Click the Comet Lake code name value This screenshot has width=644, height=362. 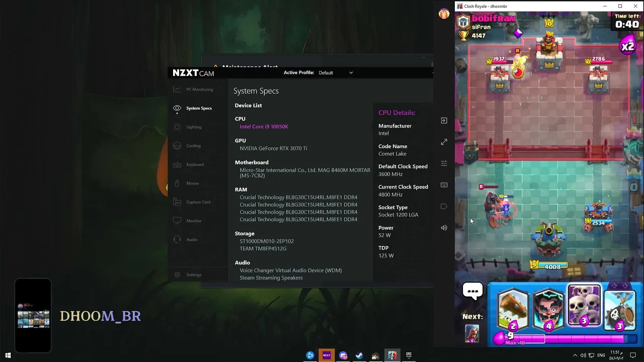tap(392, 154)
